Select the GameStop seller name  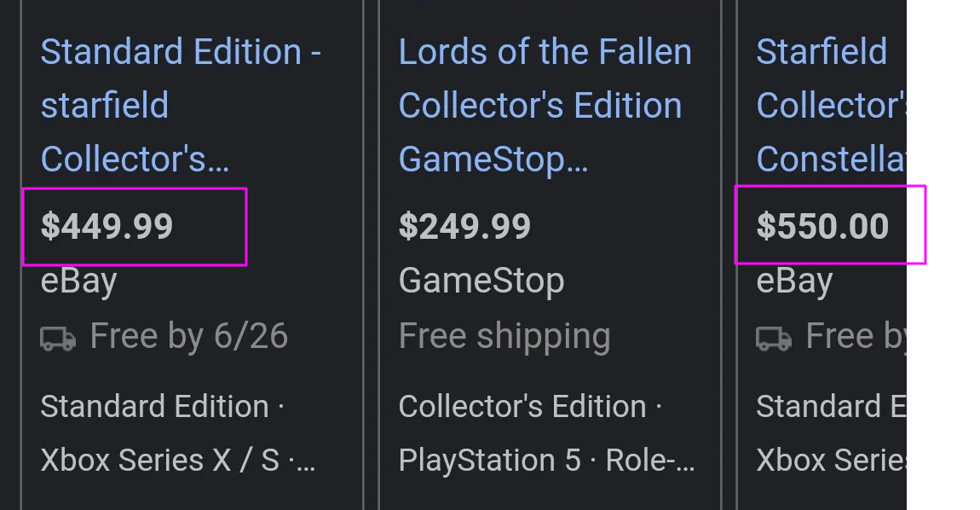tap(481, 281)
